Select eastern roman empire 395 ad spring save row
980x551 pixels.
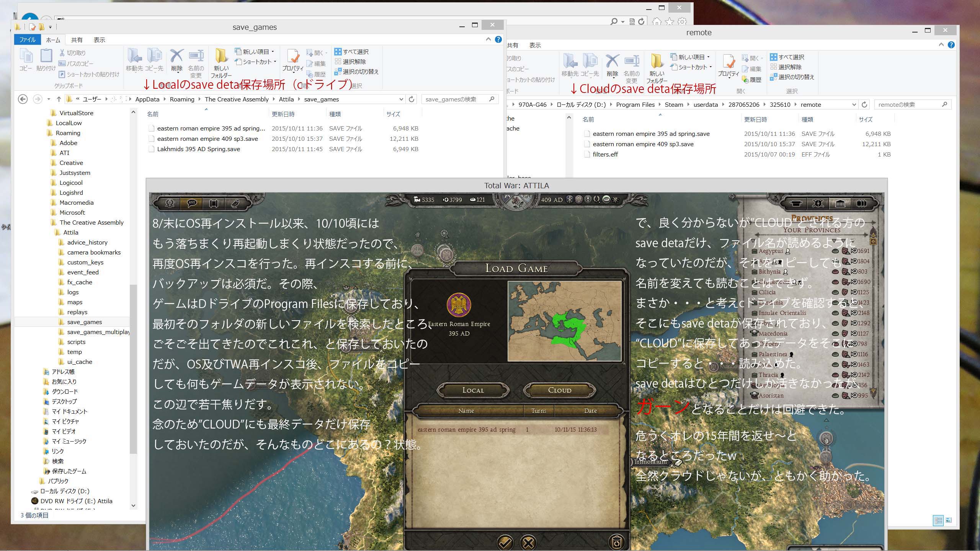[513, 429]
